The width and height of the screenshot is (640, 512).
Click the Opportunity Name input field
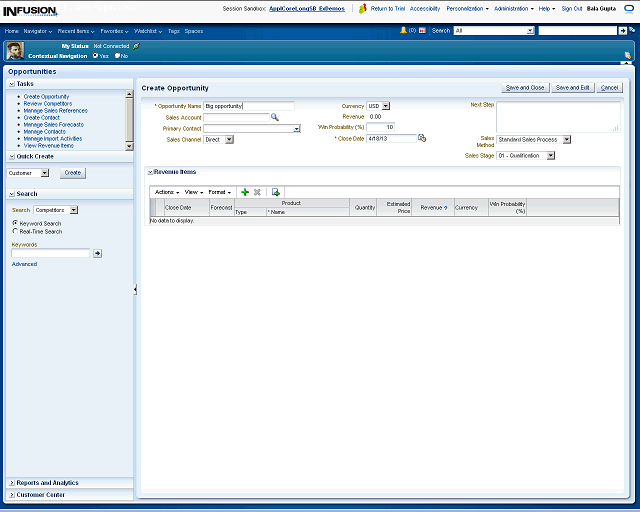click(x=248, y=106)
